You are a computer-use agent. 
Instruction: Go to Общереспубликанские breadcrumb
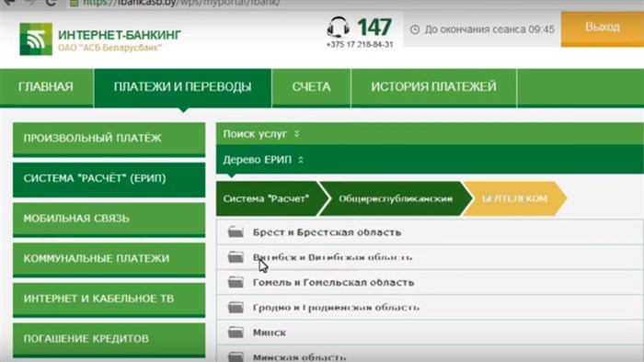click(396, 198)
